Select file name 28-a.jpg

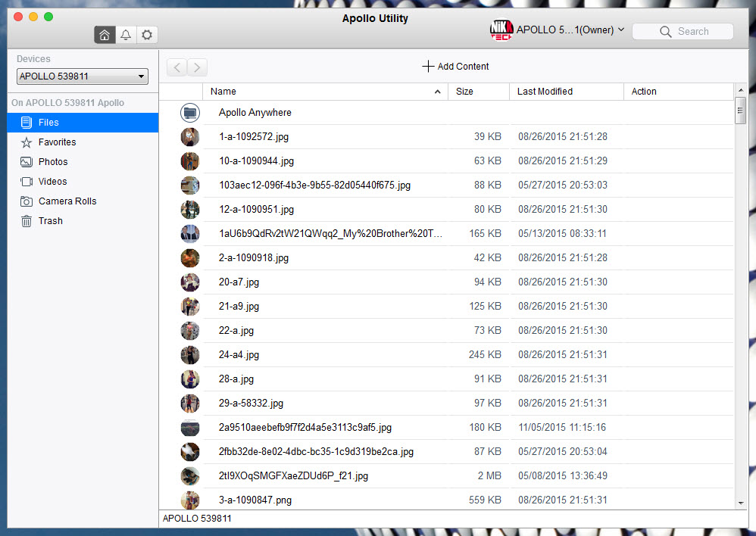(236, 379)
